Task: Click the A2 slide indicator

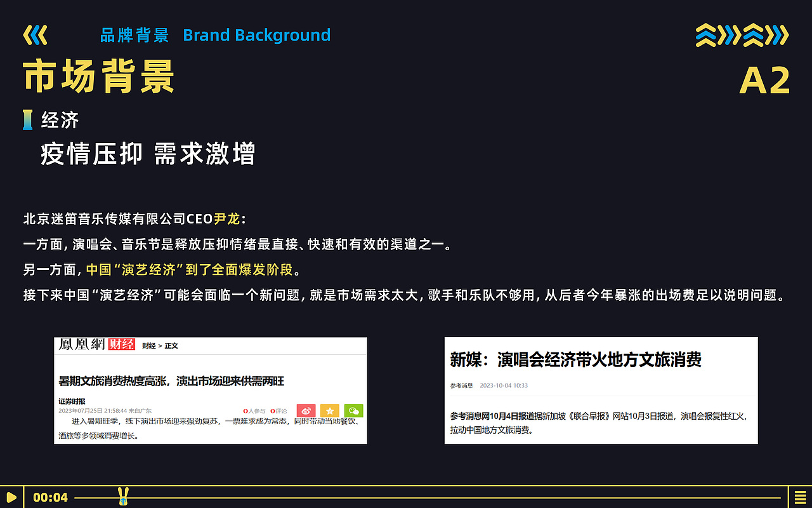Action: tap(764, 79)
